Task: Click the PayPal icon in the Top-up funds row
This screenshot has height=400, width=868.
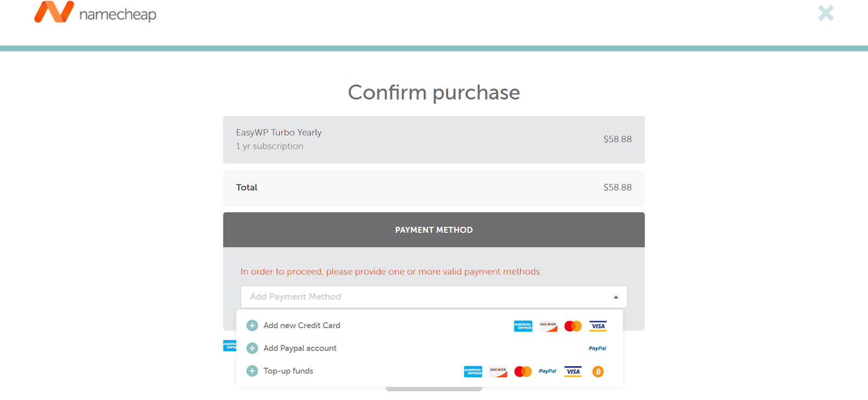Action: pyautogui.click(x=547, y=371)
